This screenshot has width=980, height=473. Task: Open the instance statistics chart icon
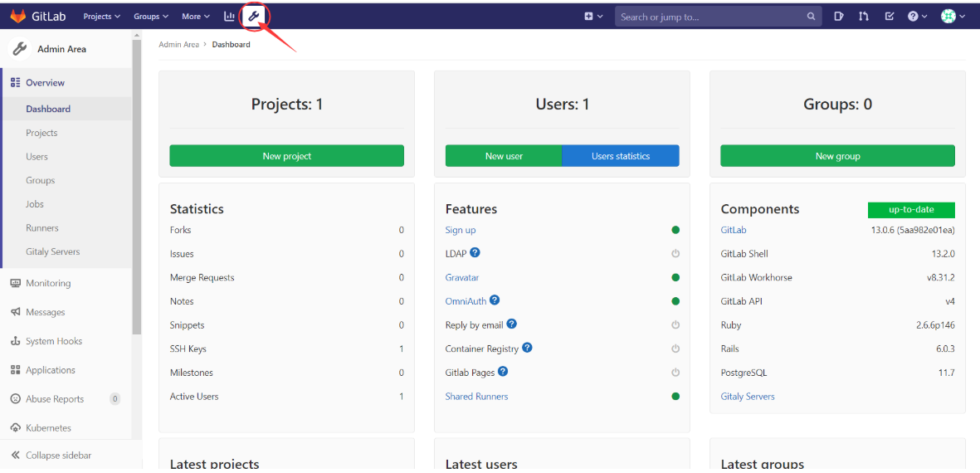pos(229,16)
